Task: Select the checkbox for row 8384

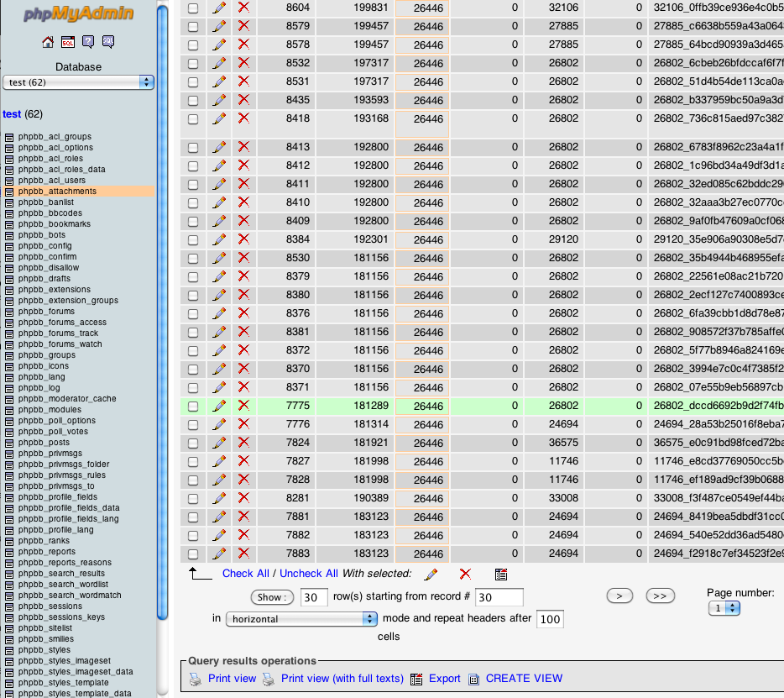Action: click(x=193, y=239)
